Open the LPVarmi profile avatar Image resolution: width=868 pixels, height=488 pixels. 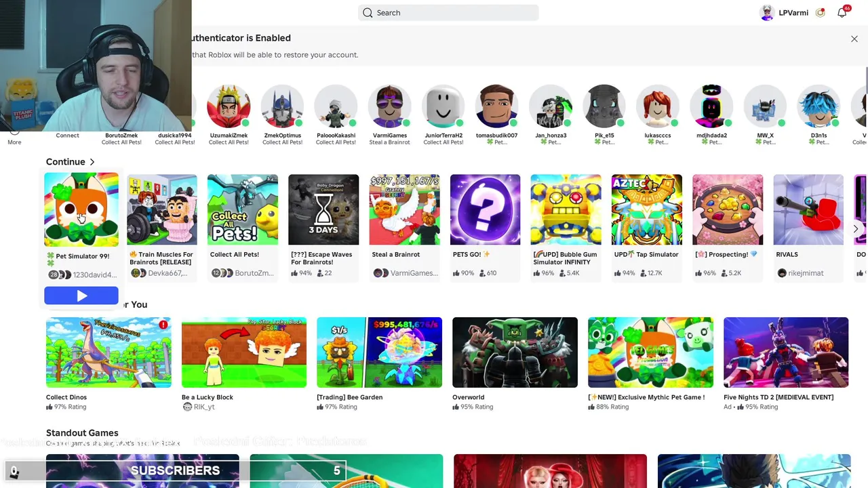click(x=767, y=12)
